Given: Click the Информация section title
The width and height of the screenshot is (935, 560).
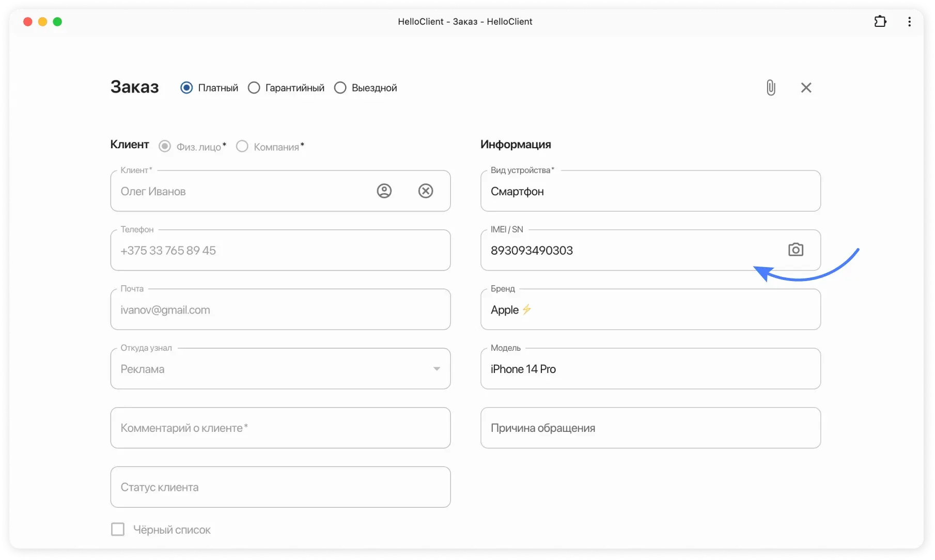Looking at the screenshot, I should 516,144.
